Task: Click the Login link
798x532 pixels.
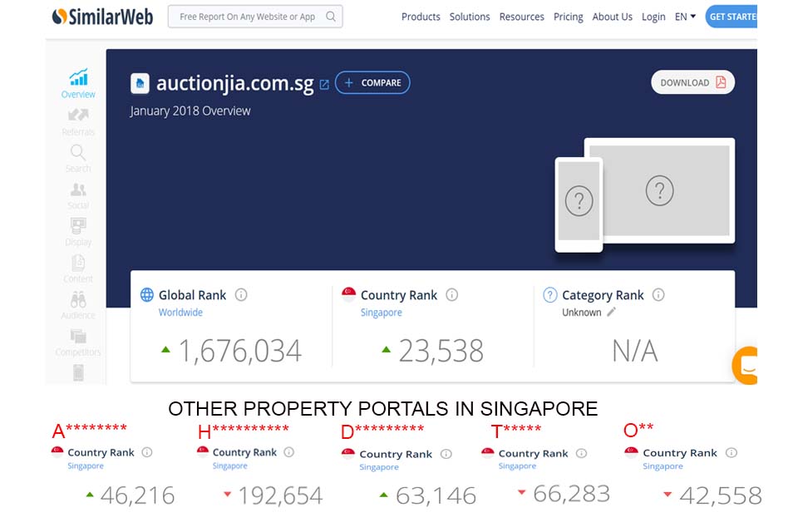Action: pos(653,17)
